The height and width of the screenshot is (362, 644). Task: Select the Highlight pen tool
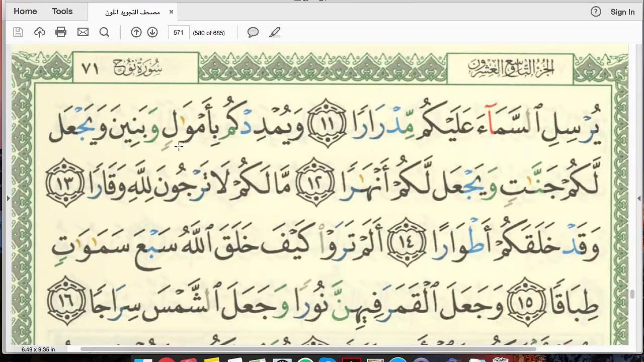coord(274,33)
